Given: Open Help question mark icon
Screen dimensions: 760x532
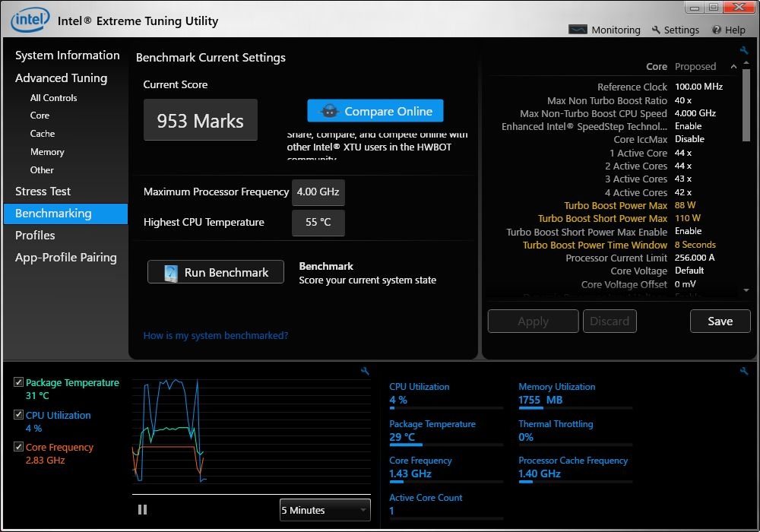Looking at the screenshot, I should point(717,30).
